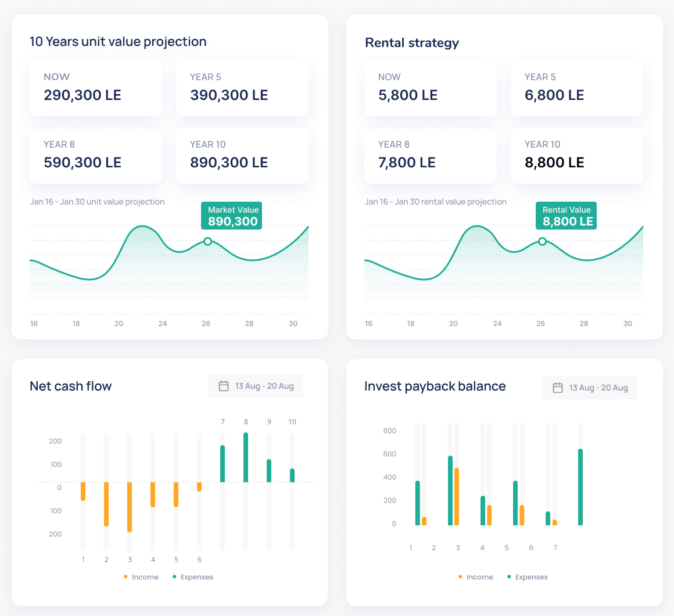This screenshot has width=674, height=616.
Task: Open Invest payback balance date range picker
Action: click(590, 388)
